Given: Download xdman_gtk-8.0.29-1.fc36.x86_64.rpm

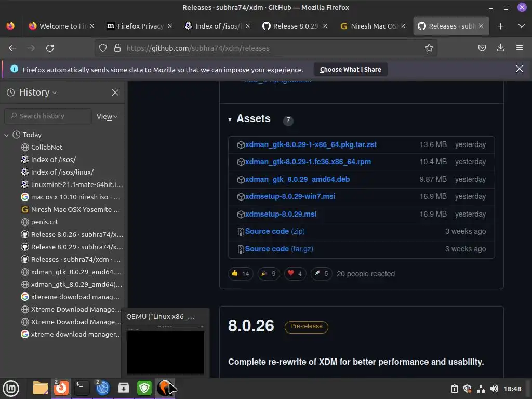Looking at the screenshot, I should (x=308, y=162).
